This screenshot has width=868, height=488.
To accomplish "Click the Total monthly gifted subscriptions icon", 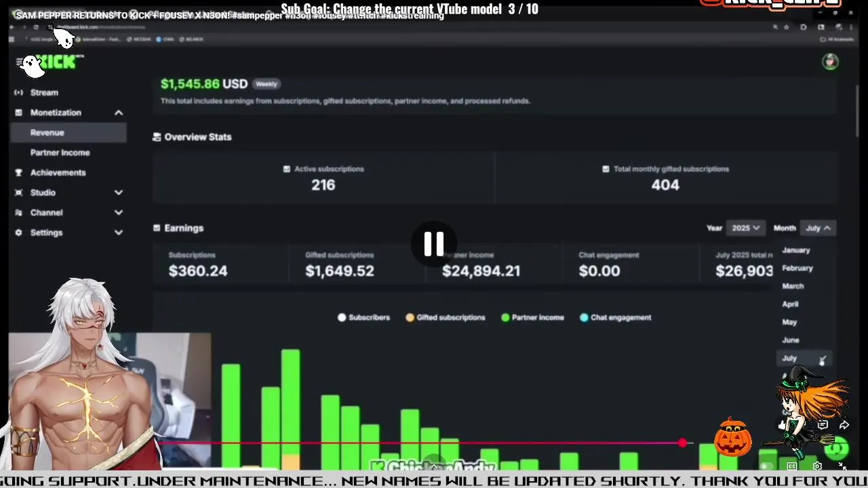I will (606, 169).
